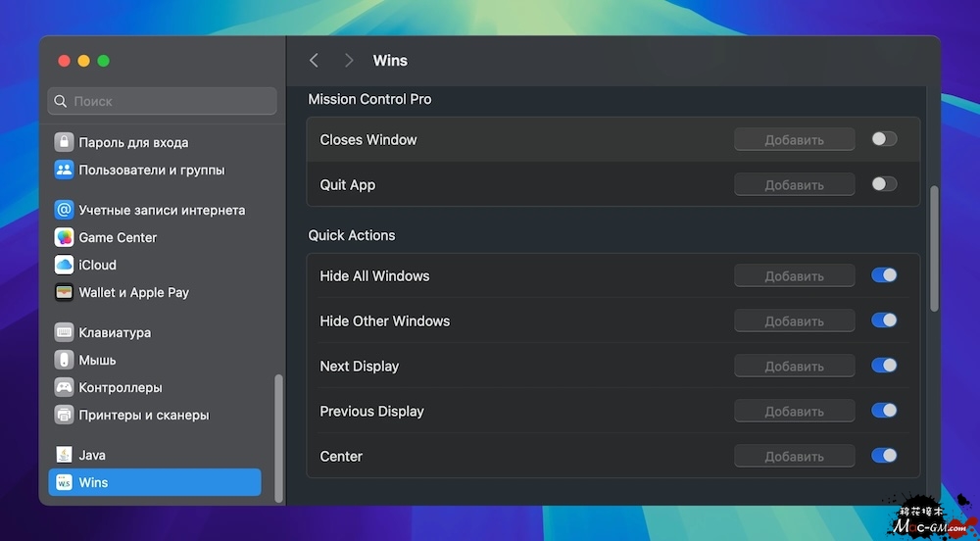The width and height of the screenshot is (980, 541).
Task: Open the Game Center icon in sidebar
Action: 64,237
